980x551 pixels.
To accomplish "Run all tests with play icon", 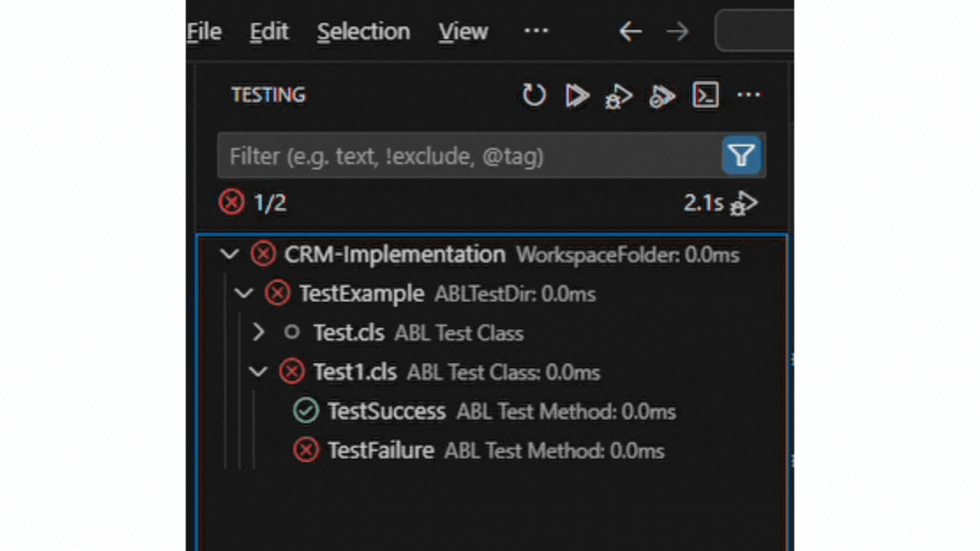I will [577, 95].
